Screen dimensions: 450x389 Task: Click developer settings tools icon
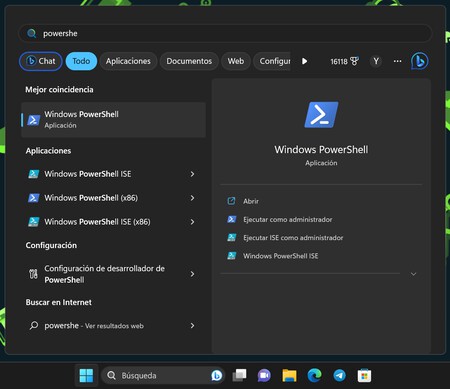33,274
